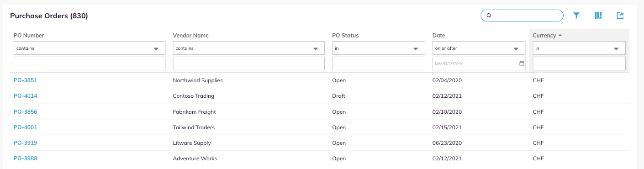
Task: Select the Tailwind Traders vendor cell
Action: (x=194, y=127)
